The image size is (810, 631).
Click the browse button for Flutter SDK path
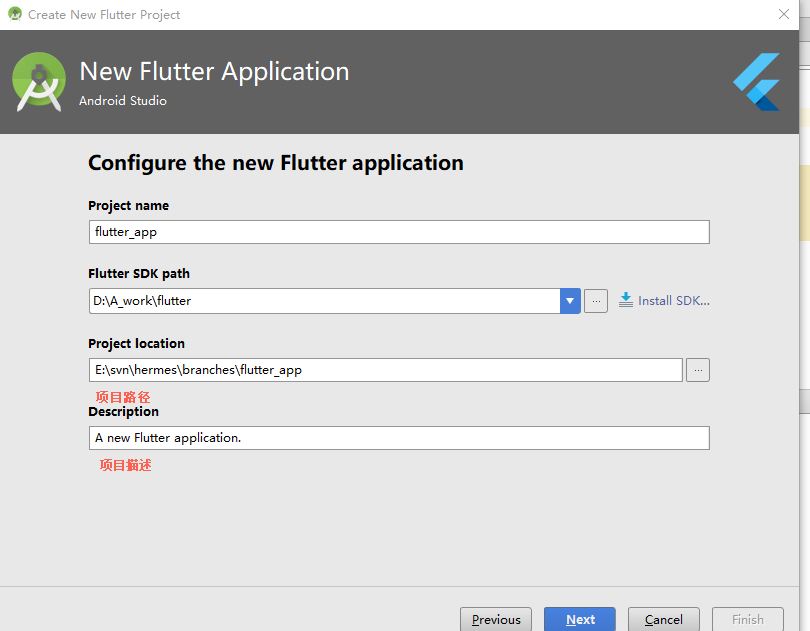point(596,300)
